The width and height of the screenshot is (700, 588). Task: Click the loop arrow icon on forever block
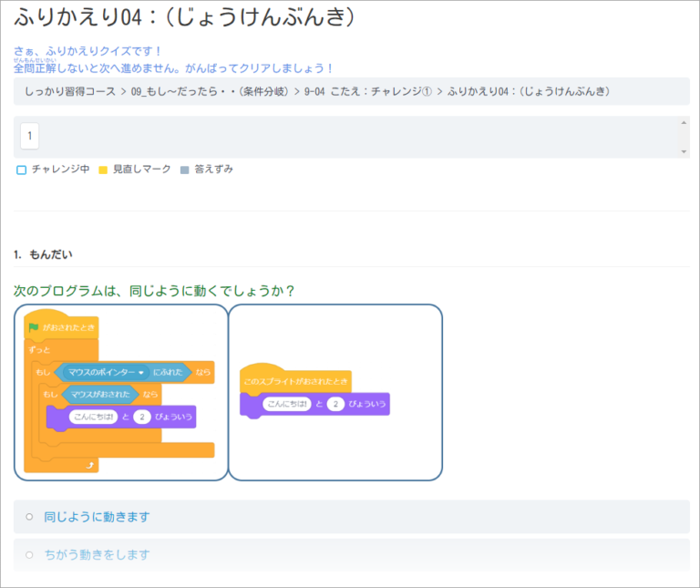click(88, 465)
